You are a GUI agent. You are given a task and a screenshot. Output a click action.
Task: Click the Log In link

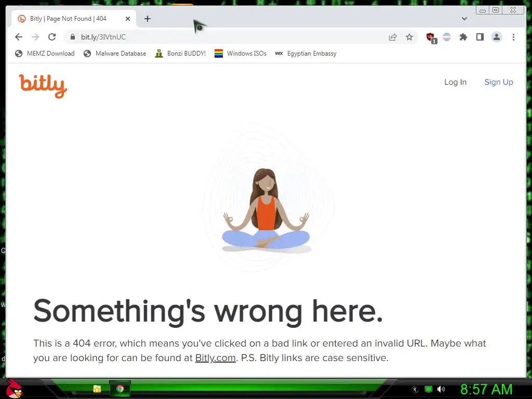click(x=455, y=82)
